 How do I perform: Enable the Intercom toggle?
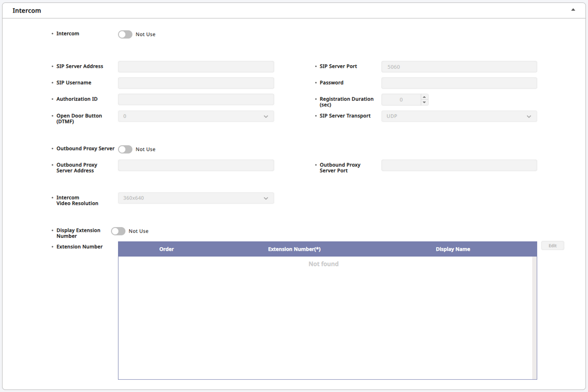(x=125, y=34)
